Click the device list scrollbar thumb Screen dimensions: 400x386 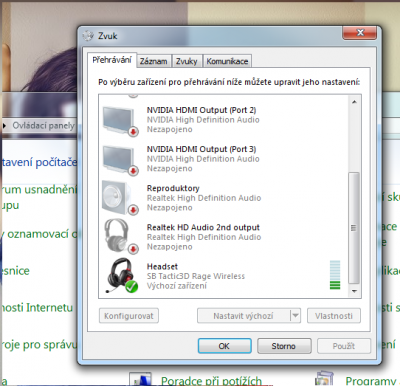tap(354, 228)
